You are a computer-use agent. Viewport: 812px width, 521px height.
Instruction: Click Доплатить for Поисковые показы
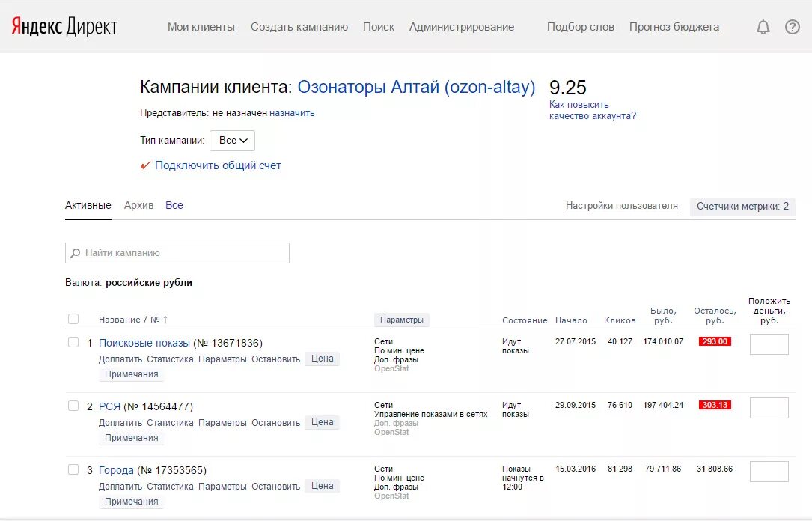tap(120, 359)
